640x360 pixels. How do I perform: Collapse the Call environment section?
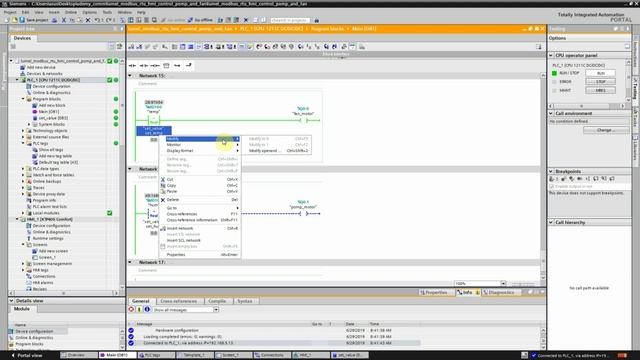tap(551, 113)
